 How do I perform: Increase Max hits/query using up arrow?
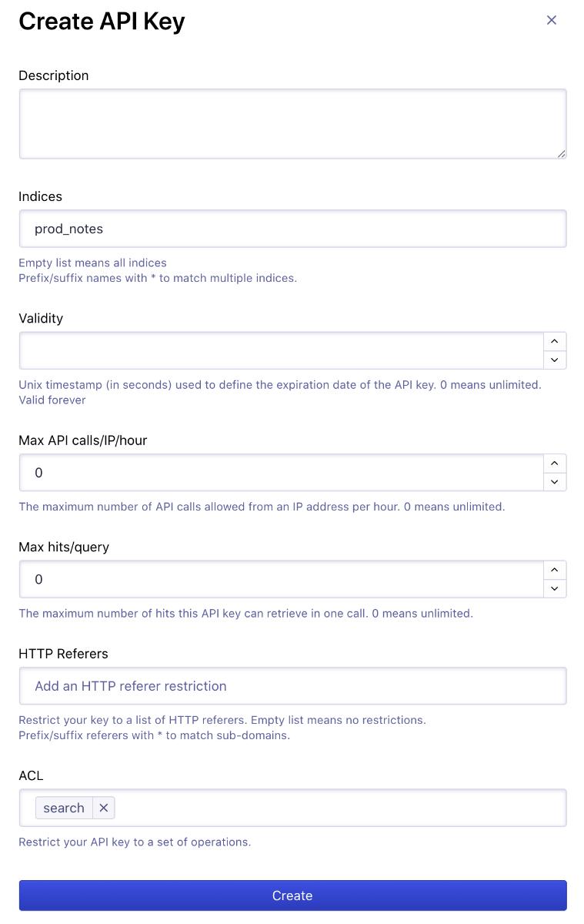555,570
